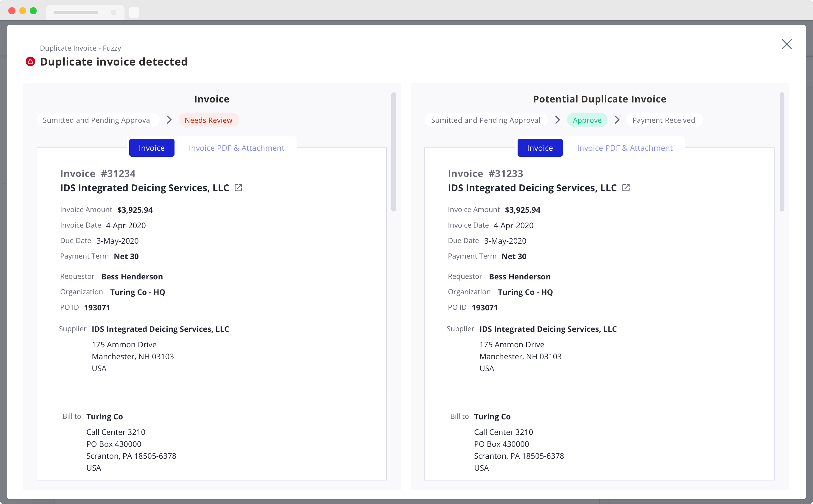813x504 pixels.
Task: Click right Due Date 3-May-2020
Action: pos(505,241)
